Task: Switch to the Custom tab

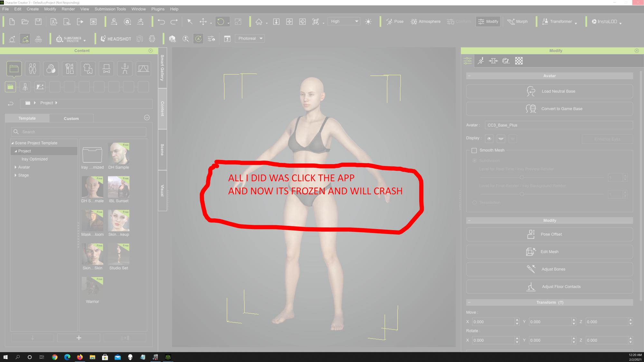Action: tap(71, 118)
